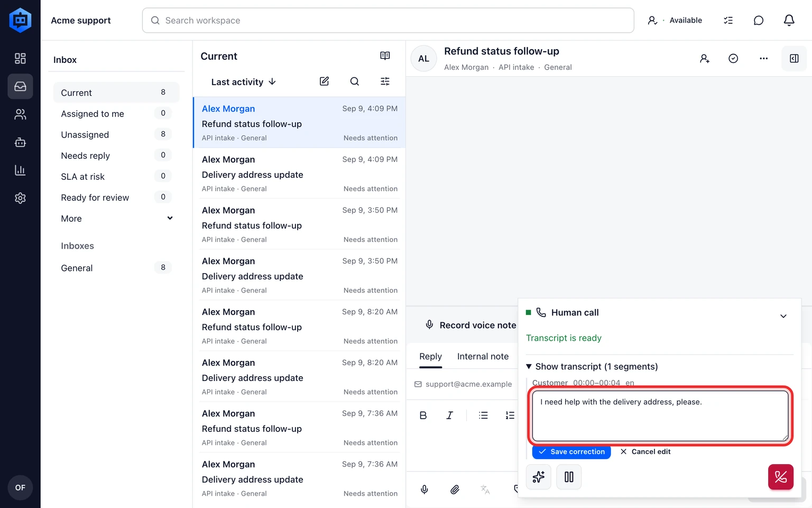Select the Needs reply view
This screenshot has width=812, height=508.
click(116, 156)
